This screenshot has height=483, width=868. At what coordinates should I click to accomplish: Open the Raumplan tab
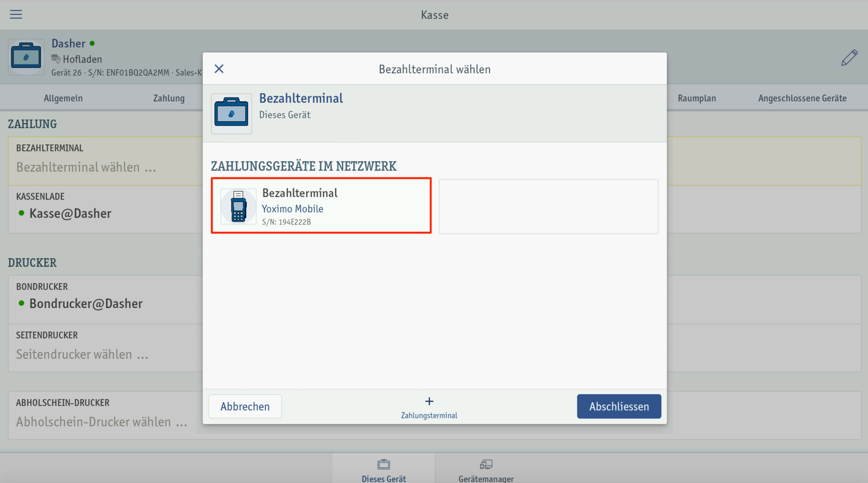[697, 98]
